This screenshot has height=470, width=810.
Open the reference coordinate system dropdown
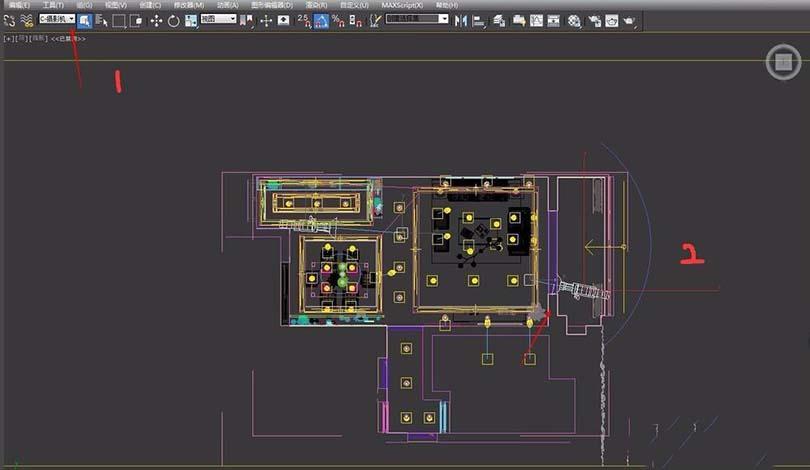click(x=218, y=19)
